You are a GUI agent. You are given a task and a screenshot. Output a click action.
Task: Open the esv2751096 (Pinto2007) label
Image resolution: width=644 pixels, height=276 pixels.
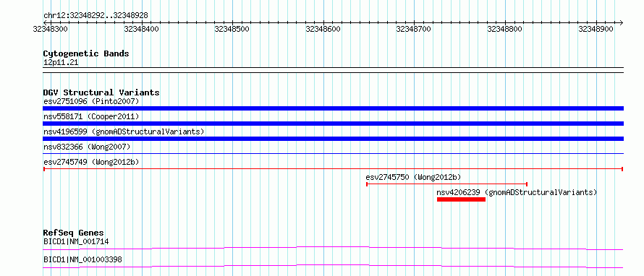tap(91, 101)
